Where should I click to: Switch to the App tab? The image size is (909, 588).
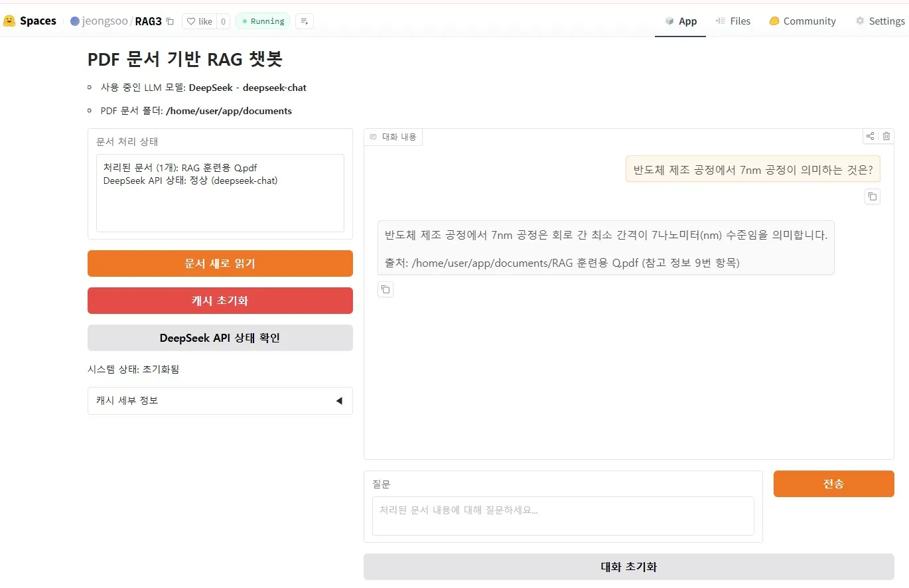coord(681,21)
